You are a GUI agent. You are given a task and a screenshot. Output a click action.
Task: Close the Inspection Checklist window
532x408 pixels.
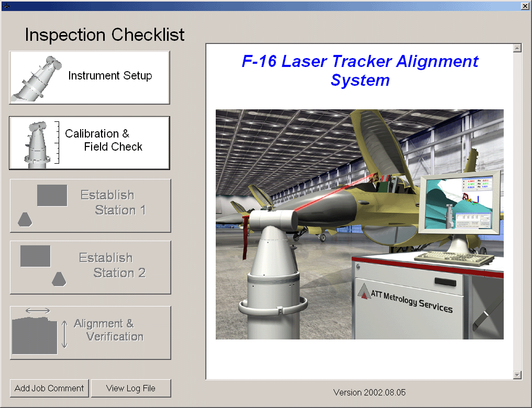pyautogui.click(x=525, y=6)
